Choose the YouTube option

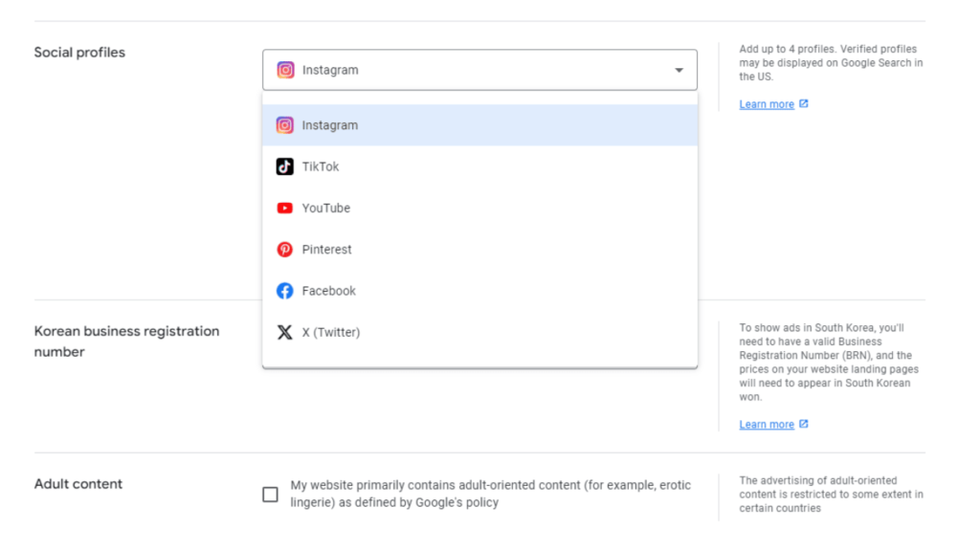pyautogui.click(x=480, y=208)
